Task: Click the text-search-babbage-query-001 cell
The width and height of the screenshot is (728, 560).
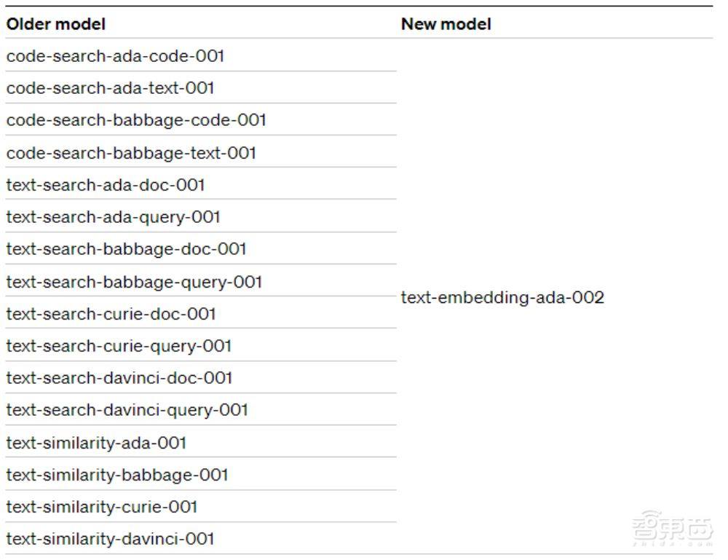Action: tap(134, 281)
